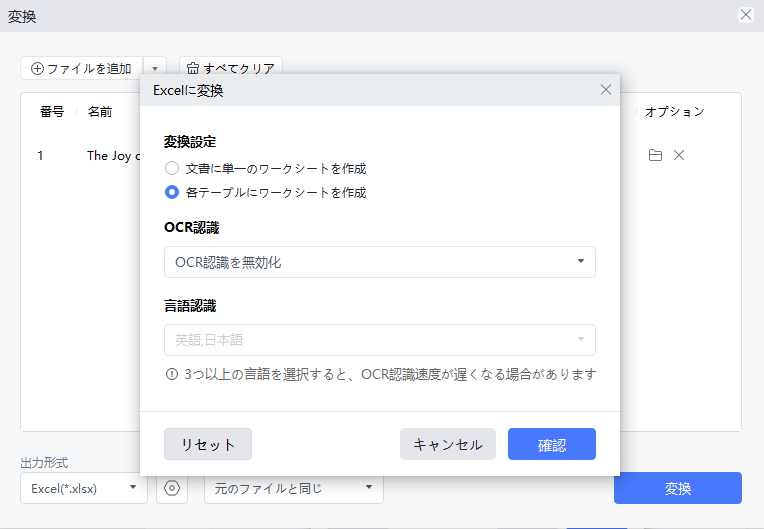764x529 pixels.
Task: Open the OCR認識を無効化 dropdown
Action: click(x=380, y=262)
